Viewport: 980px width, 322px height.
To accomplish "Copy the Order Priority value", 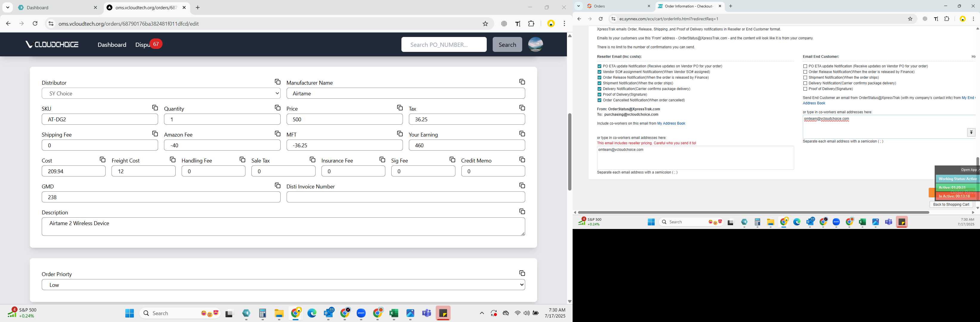I will click(522, 273).
